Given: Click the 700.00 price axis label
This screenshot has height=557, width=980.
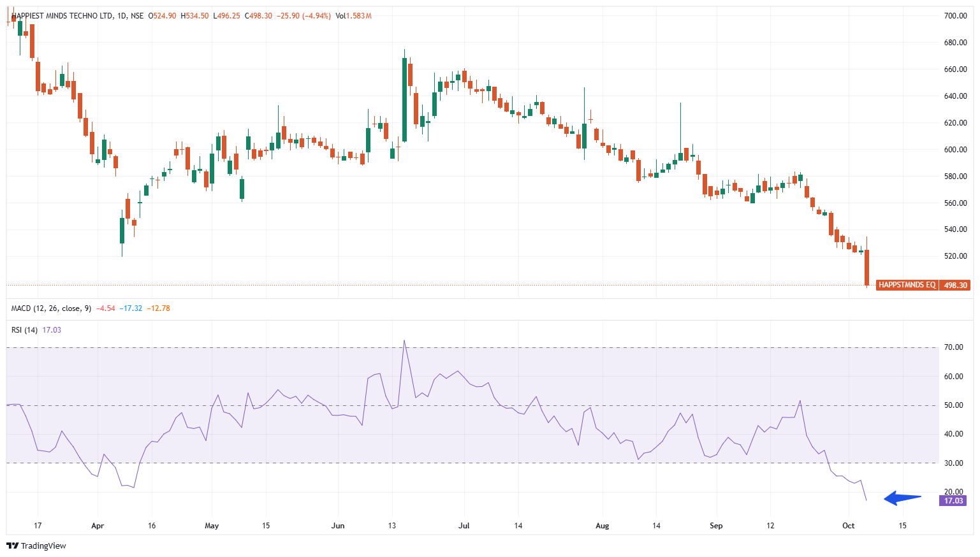Looking at the screenshot, I should 955,16.
